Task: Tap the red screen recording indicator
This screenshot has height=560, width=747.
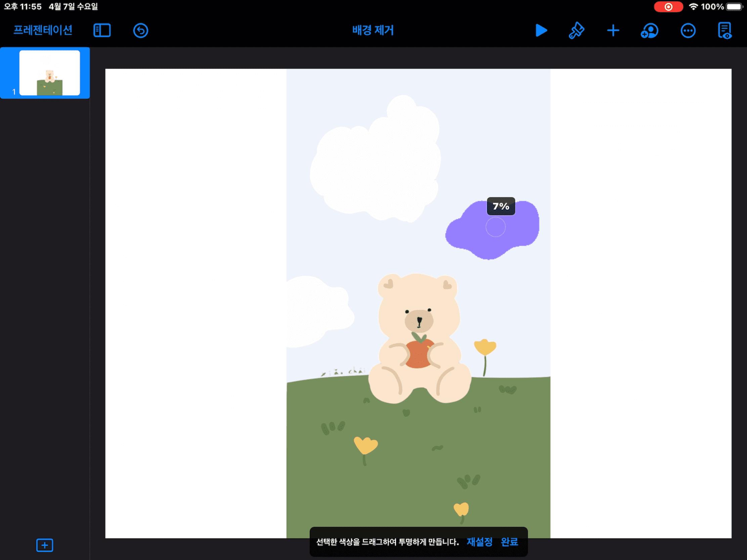Action: [x=668, y=7]
